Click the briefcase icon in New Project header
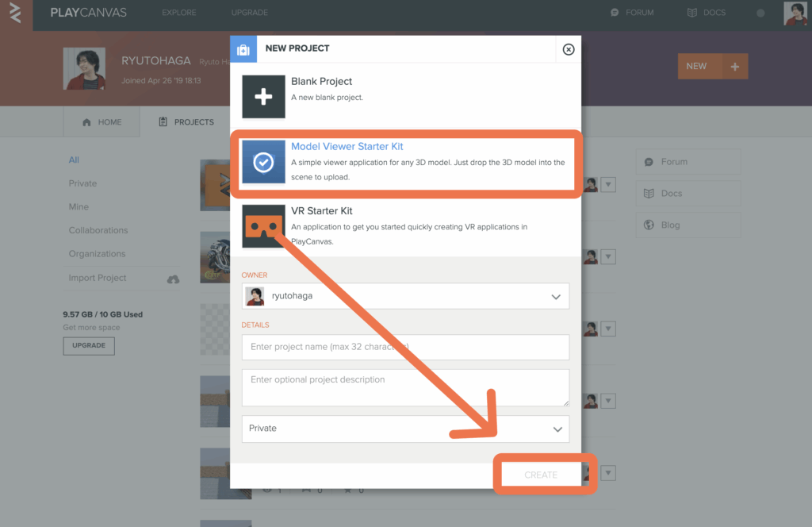This screenshot has width=812, height=527. click(243, 49)
